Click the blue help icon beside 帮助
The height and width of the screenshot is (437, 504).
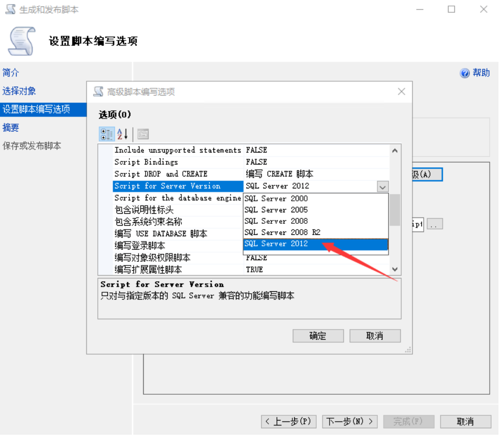click(x=465, y=73)
